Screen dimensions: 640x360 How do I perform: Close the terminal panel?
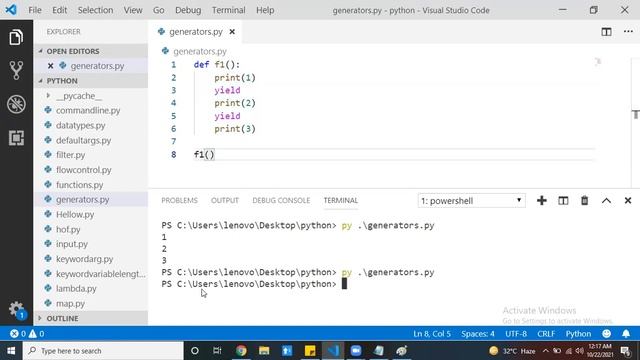pyautogui.click(x=628, y=200)
